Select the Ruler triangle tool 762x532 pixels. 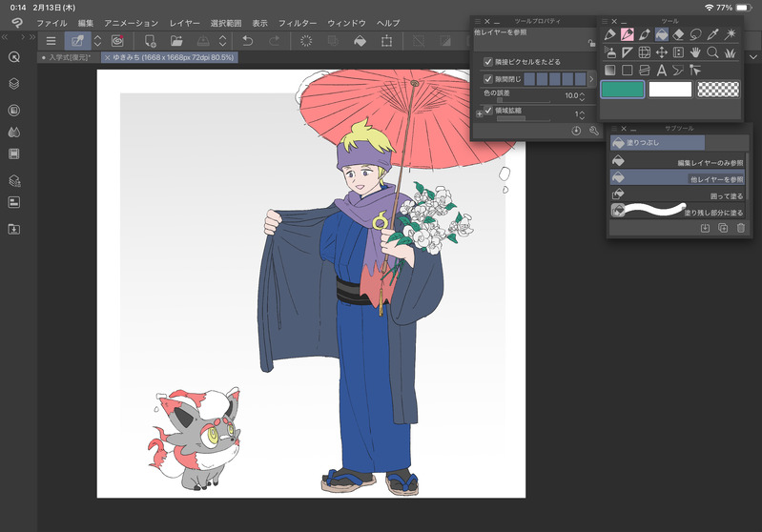click(627, 52)
